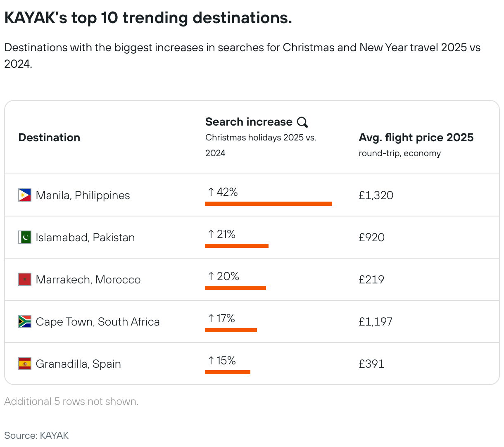Viewport: 504px width, 447px height.
Task: Expand the additional 5 rows not shown
Action: pyautogui.click(x=71, y=402)
